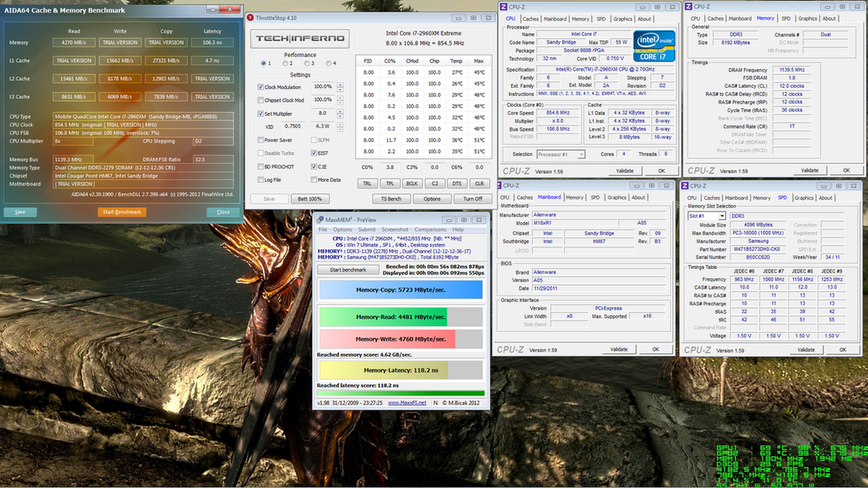Open the Slot #1 dropdown in SPD
The image size is (868, 488).
pyautogui.click(x=706, y=216)
